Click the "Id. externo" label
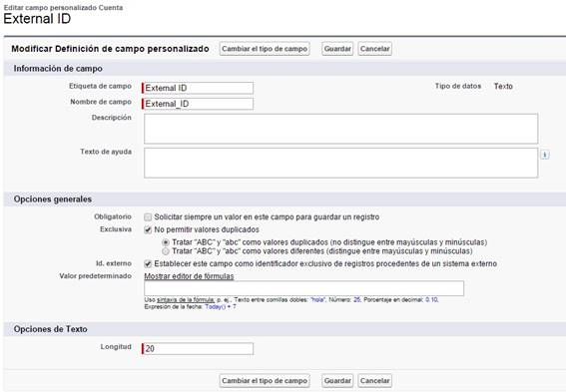The height and width of the screenshot is (392, 566). pos(114,263)
